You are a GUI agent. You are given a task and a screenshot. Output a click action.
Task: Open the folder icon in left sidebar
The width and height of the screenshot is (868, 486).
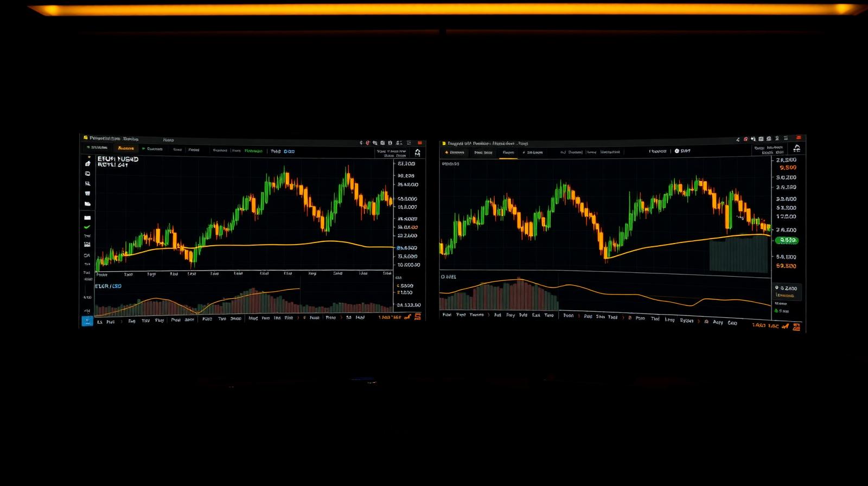tap(88, 204)
